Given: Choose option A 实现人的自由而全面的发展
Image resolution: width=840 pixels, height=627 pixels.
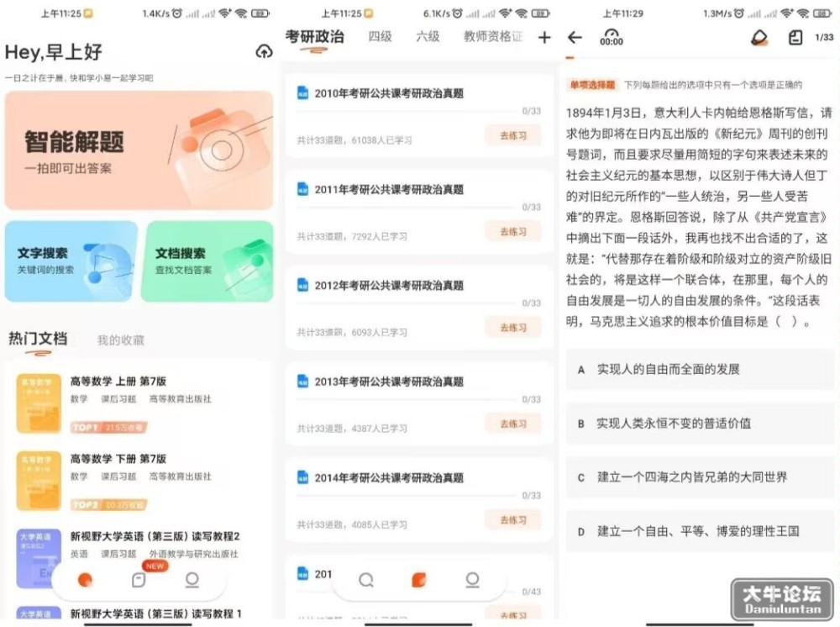Looking at the screenshot, I should click(x=700, y=369).
